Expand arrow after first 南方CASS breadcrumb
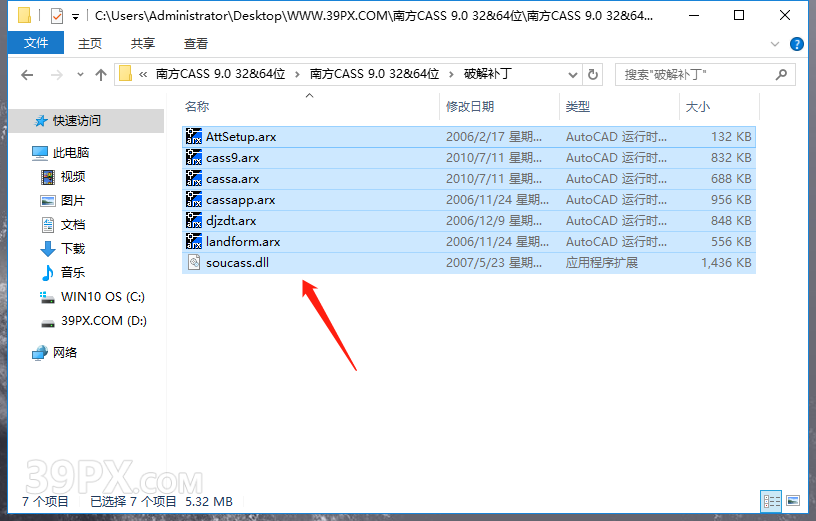 [x=297, y=74]
